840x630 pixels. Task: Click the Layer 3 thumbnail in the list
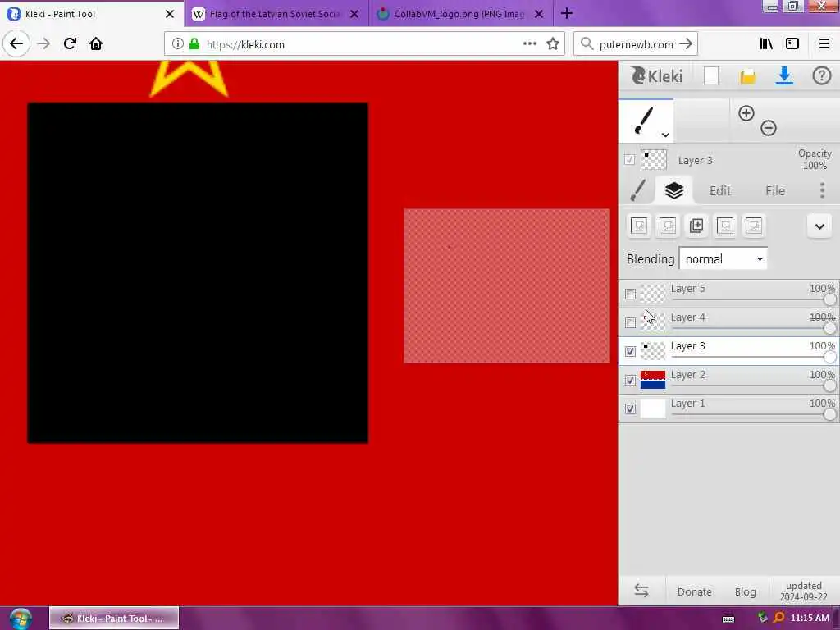pyautogui.click(x=652, y=351)
